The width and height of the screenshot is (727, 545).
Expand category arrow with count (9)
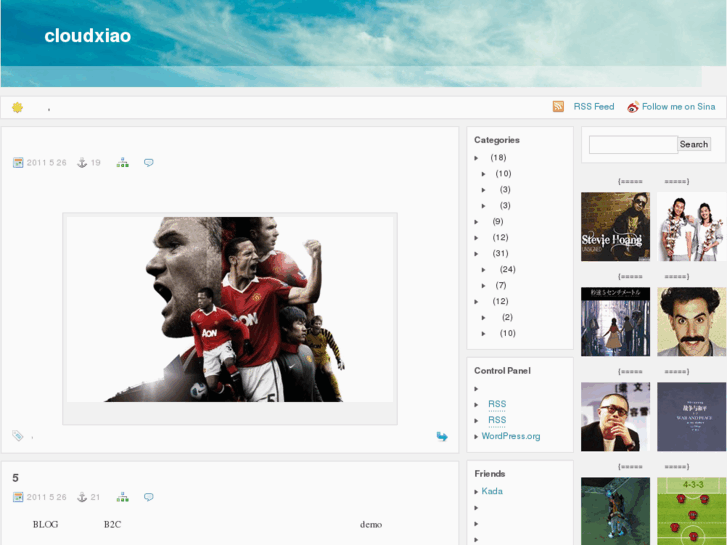[x=476, y=222]
